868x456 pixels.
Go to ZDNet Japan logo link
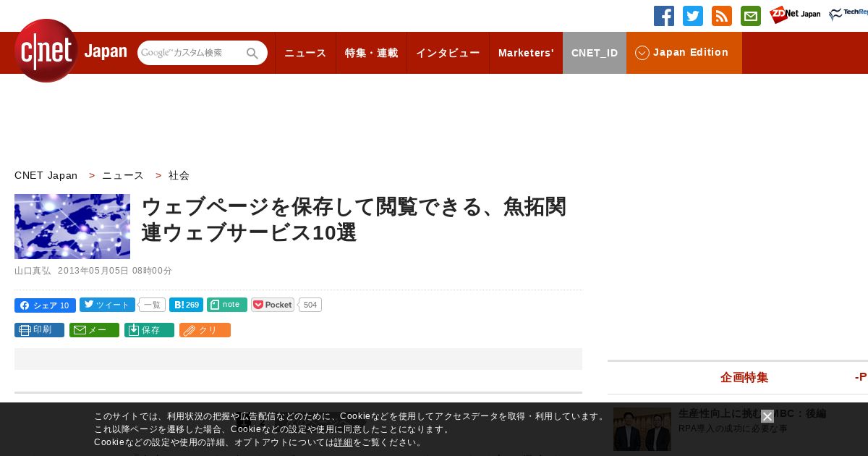pos(795,14)
